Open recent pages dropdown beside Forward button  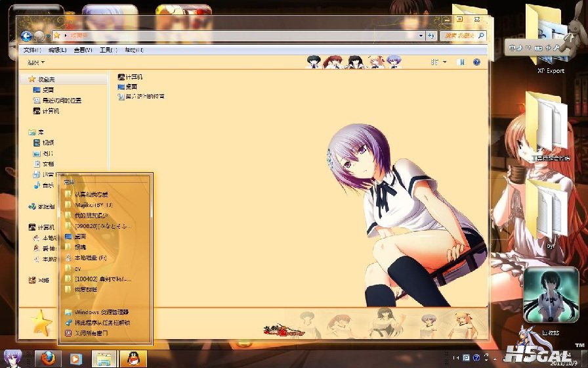tap(48, 36)
